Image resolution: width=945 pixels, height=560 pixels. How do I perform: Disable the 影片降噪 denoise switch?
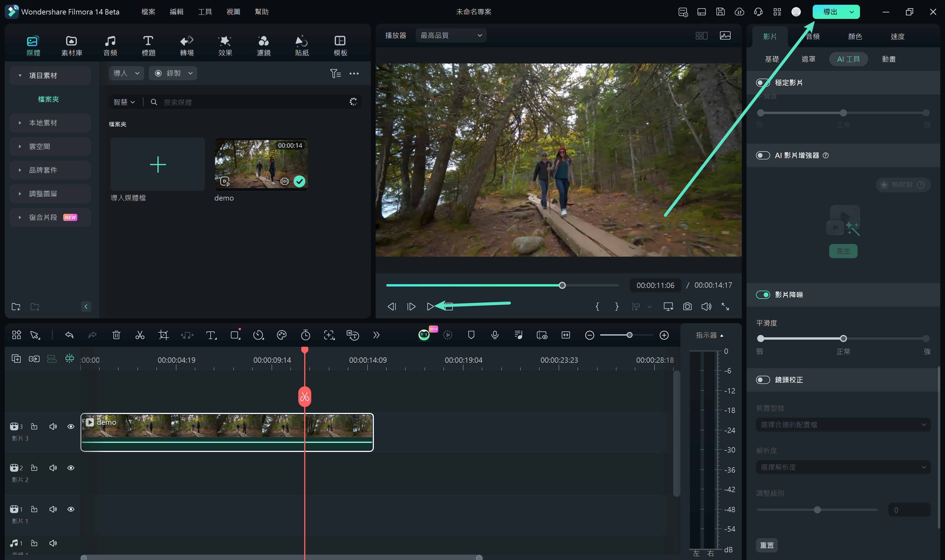[x=763, y=295]
